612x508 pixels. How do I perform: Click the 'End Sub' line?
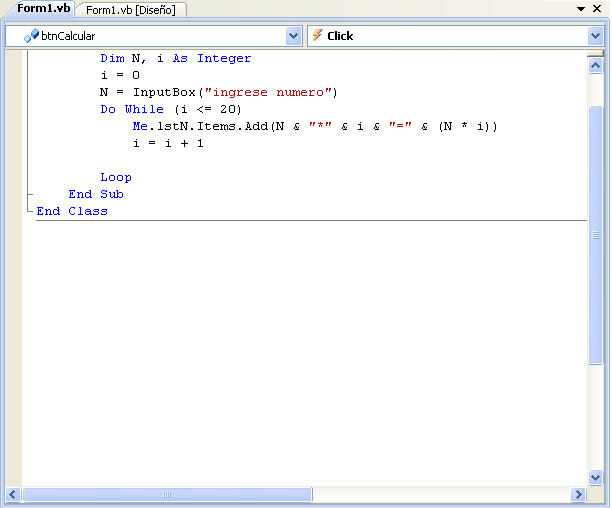pyautogui.click(x=96, y=194)
